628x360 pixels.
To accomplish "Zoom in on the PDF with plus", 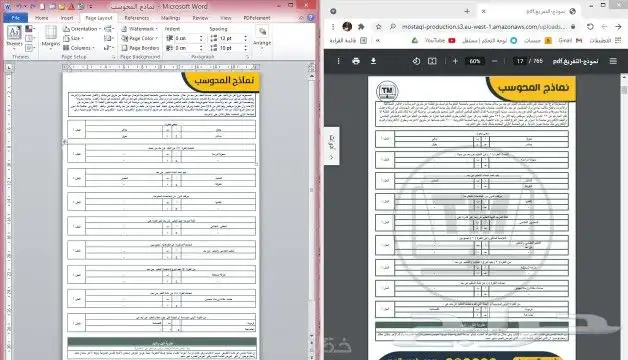I will click(x=455, y=61).
